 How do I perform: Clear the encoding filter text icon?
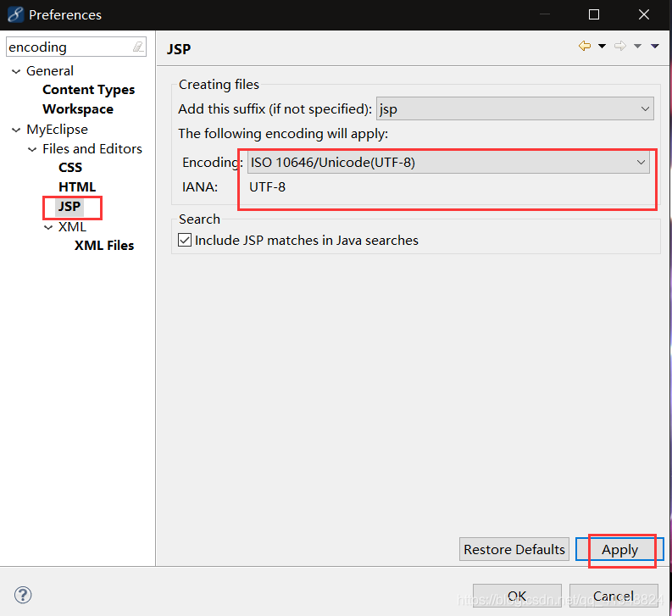click(x=138, y=47)
